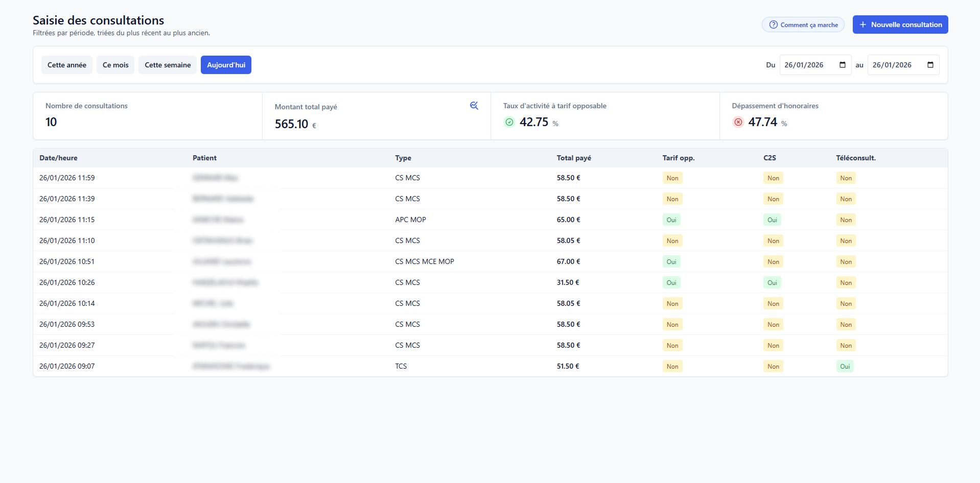Click the au end date field

[895, 65]
